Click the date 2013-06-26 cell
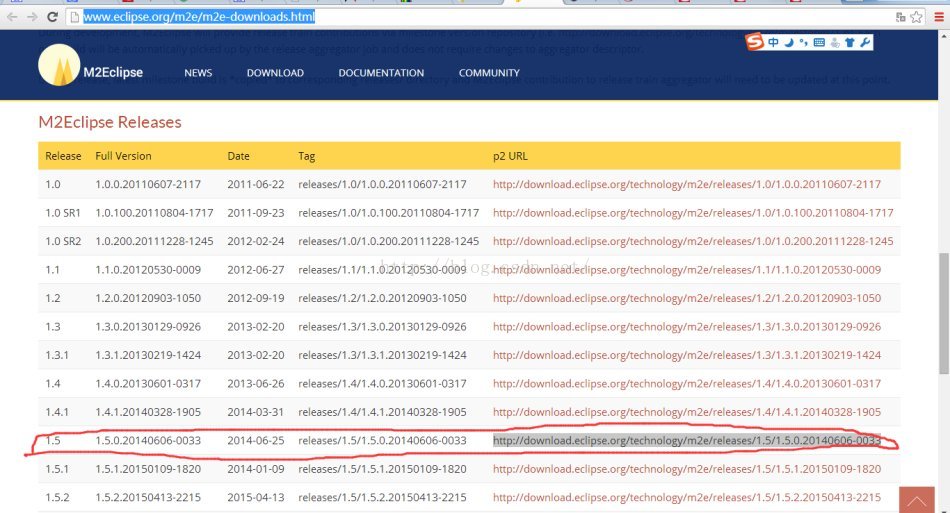Viewport: 950px width, 513px height. [256, 383]
